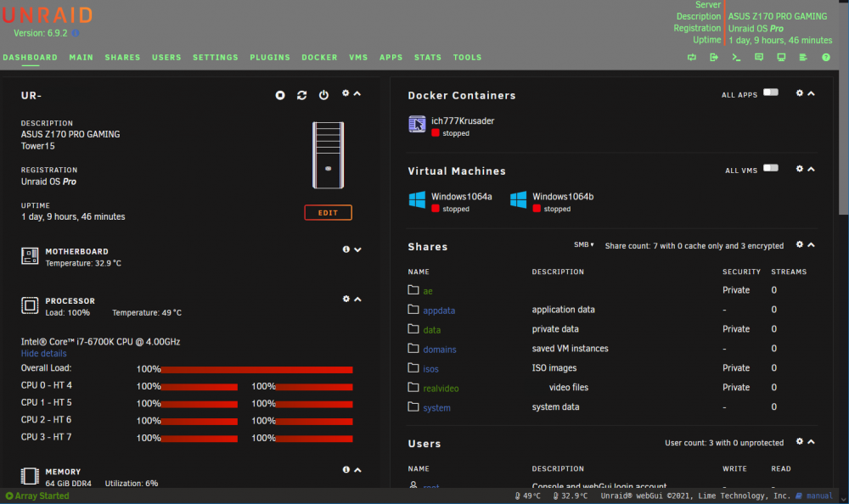Open the web terminal icon
This screenshot has height=504, width=849.
click(x=736, y=58)
